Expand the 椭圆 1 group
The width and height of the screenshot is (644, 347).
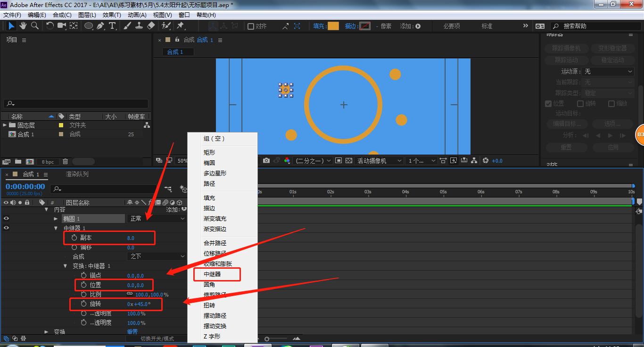[56, 219]
